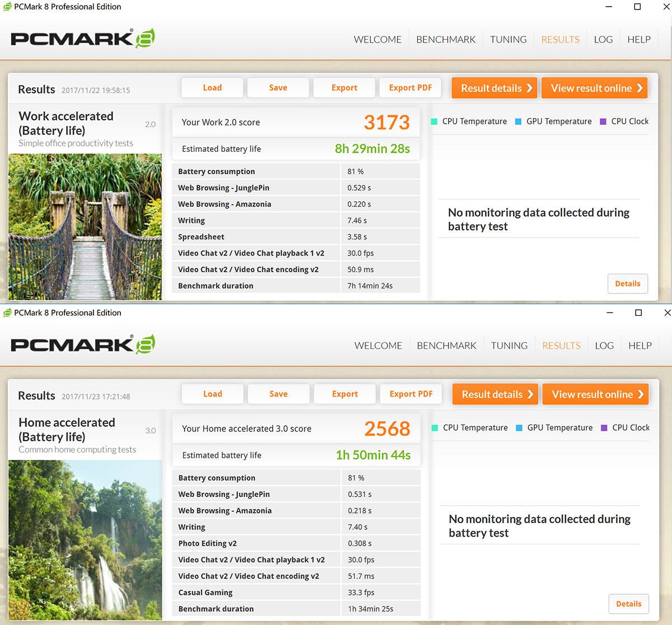Open TUNING tab in lower window
The width and height of the screenshot is (672, 625).
[x=510, y=346]
